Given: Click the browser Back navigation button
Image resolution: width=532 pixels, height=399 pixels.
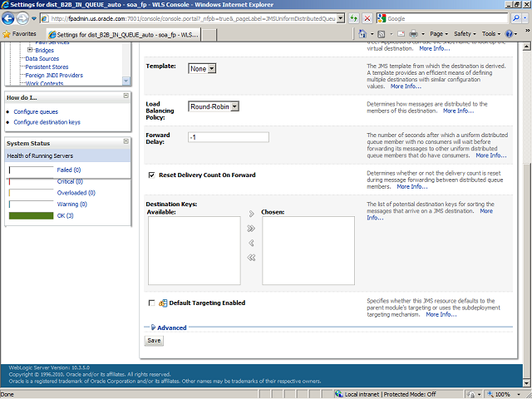Looking at the screenshot, I should (x=10, y=18).
